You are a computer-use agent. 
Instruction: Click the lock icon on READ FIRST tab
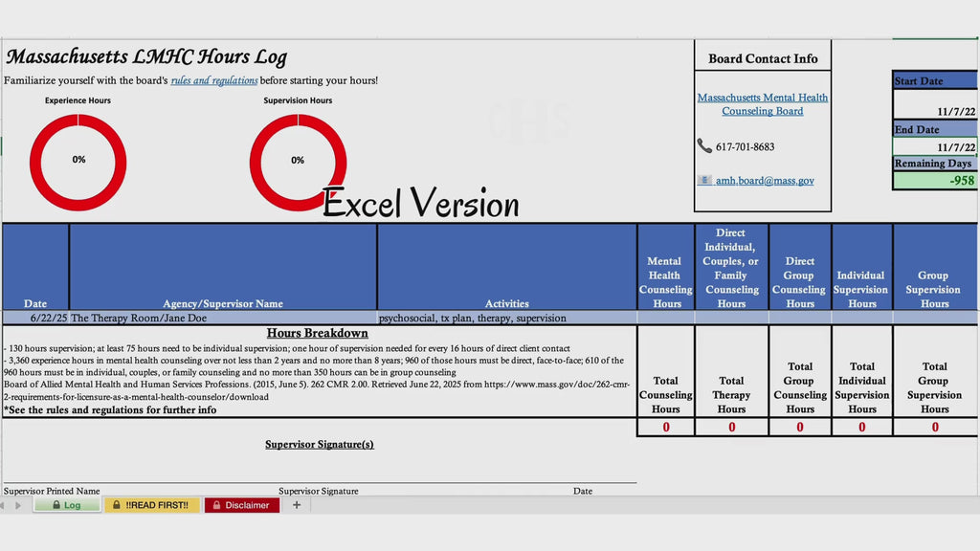pyautogui.click(x=116, y=505)
